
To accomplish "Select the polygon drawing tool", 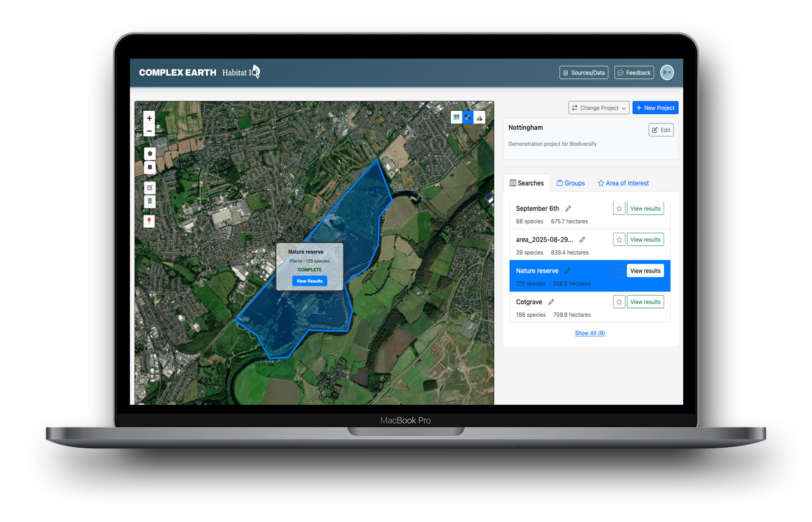I will coord(149,153).
